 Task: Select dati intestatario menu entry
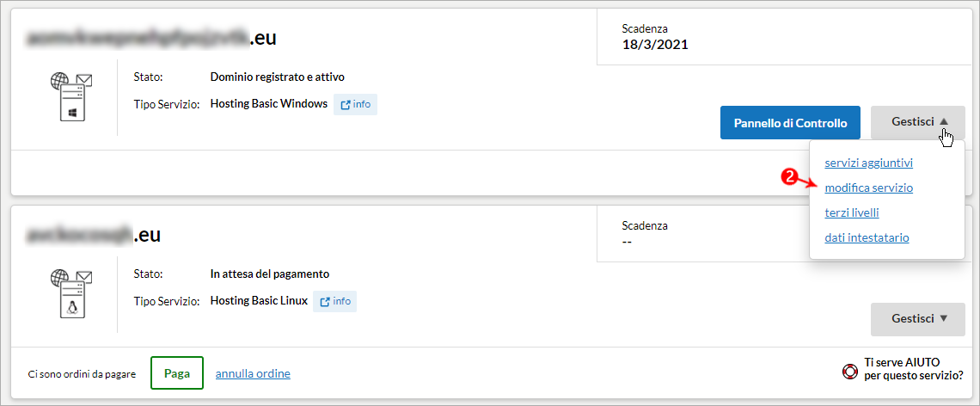[867, 237]
